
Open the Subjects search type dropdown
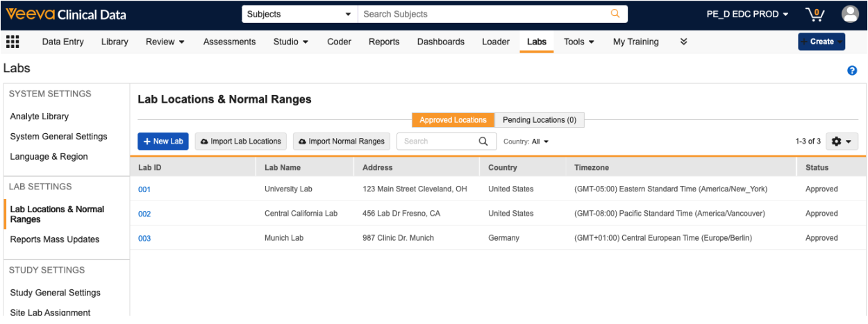pyautogui.click(x=299, y=14)
